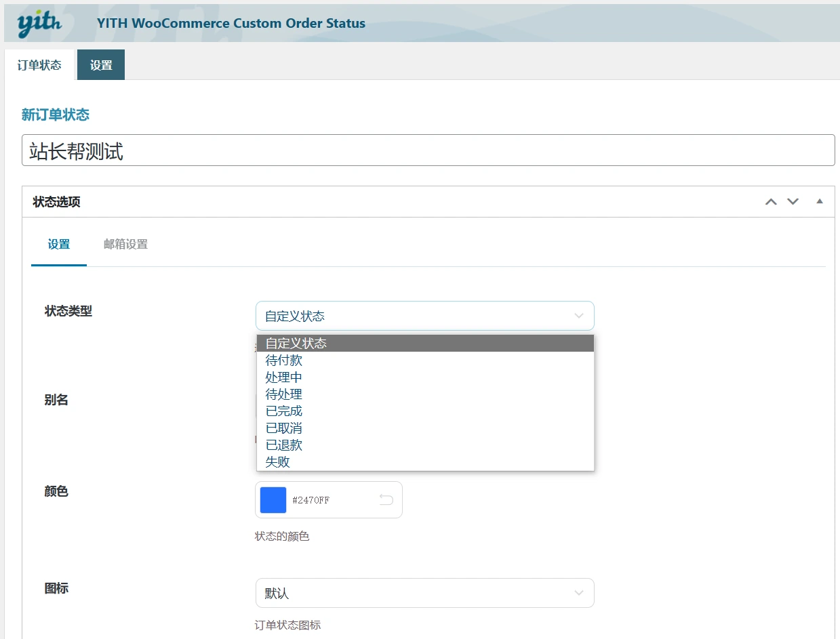Click the blue #2470FF color swatch
The image size is (840, 639).
coord(273,500)
